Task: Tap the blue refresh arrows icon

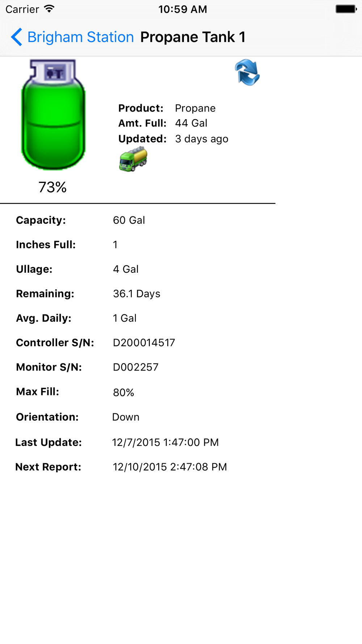Action: coord(247,73)
